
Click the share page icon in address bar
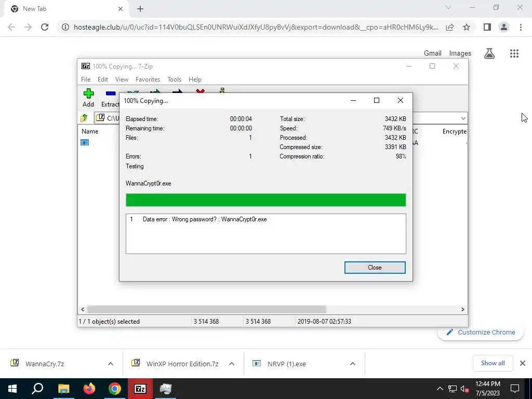[450, 27]
